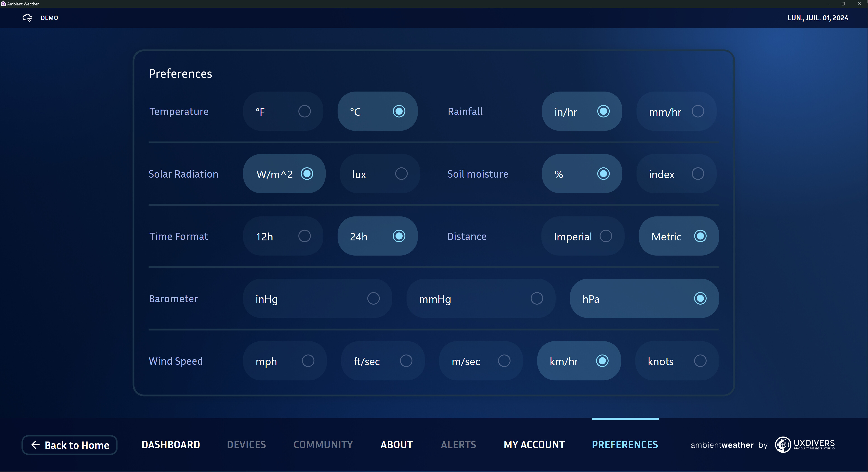
Task: Close the Ambient Weather window
Action: [859, 4]
